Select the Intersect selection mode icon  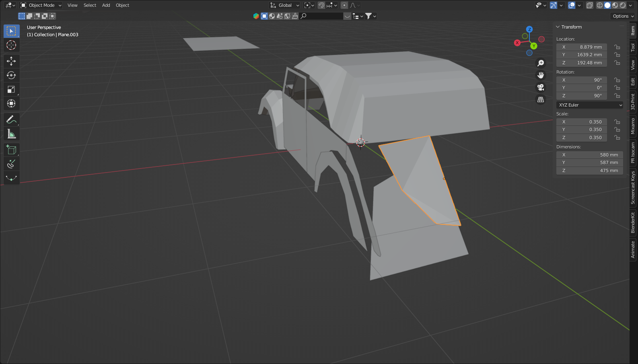52,16
